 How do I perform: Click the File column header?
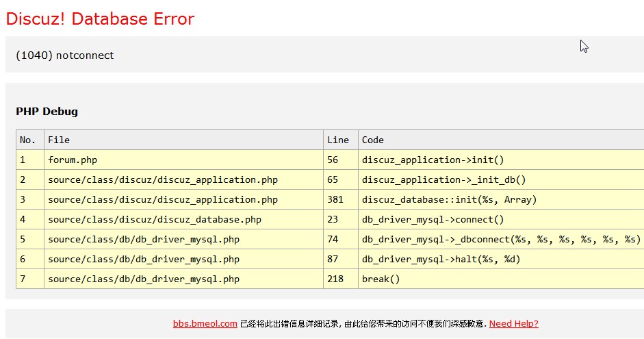pyautogui.click(x=59, y=140)
